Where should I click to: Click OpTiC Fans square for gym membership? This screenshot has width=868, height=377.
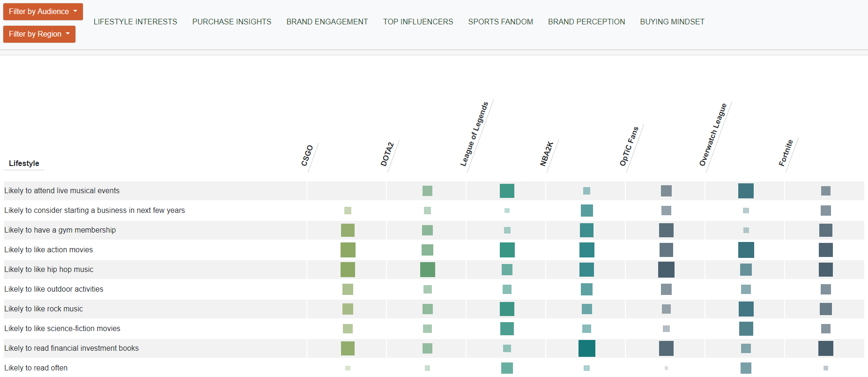pos(666,230)
